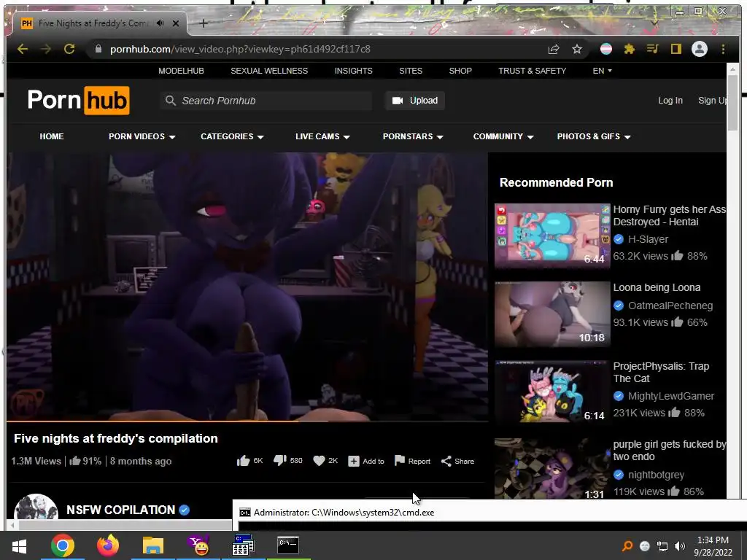Open the Chrome profile avatar
Screen dimensions: 747x560
coord(700,49)
